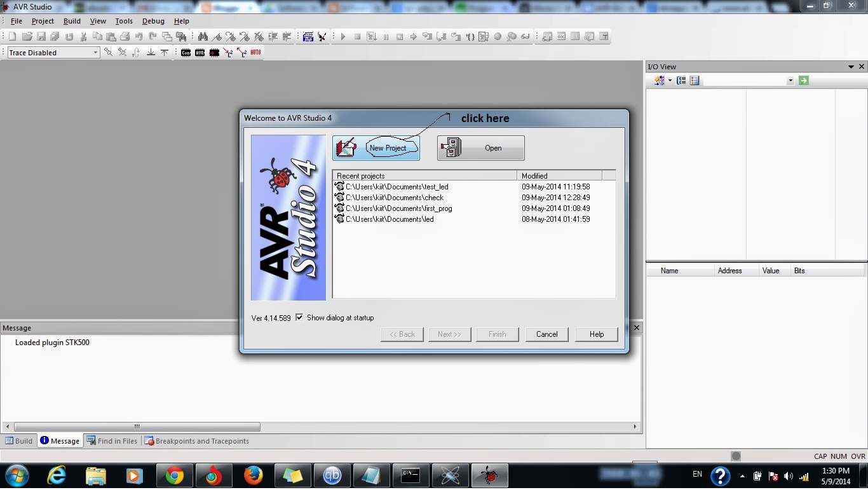
Task: Click the Next >> button
Action: (449, 334)
